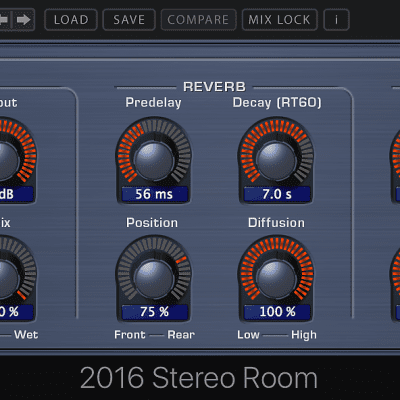The width and height of the screenshot is (400, 400).
Task: Select the 7.0 s decay value field
Action: pos(277,194)
